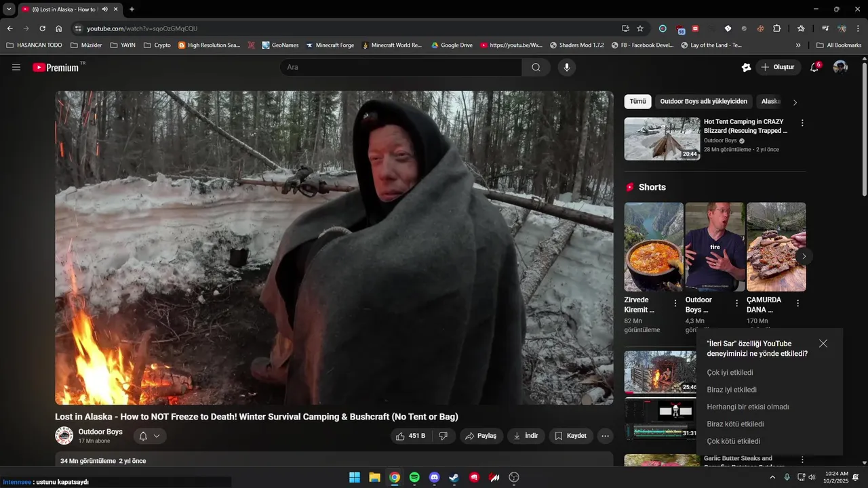Close the İleri Sar survey popup
This screenshot has width=868, height=488.
823,344
